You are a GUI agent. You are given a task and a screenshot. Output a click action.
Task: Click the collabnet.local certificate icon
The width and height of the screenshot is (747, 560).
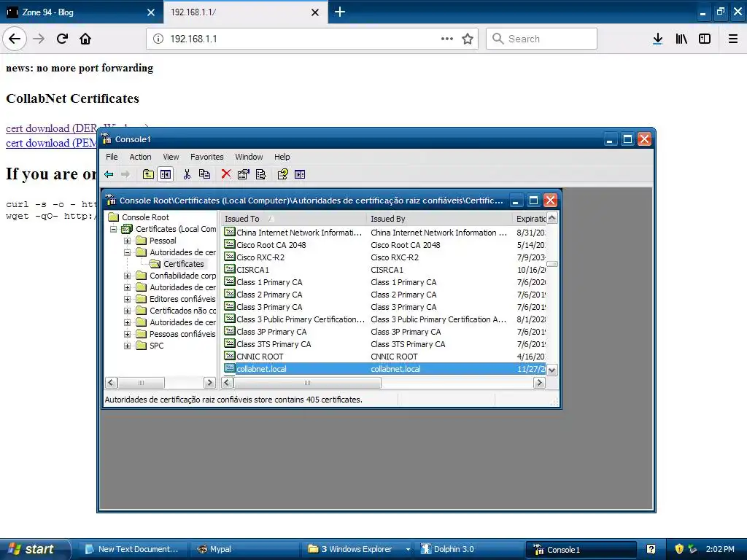(x=230, y=368)
